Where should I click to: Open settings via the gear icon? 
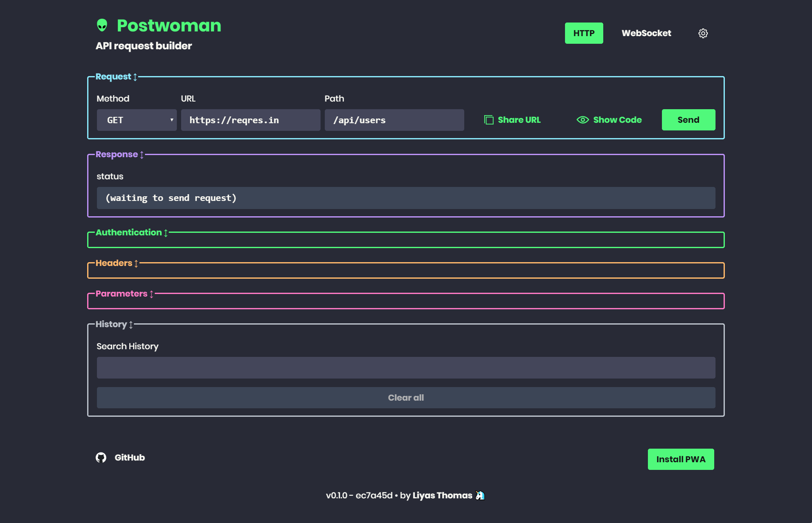703,33
